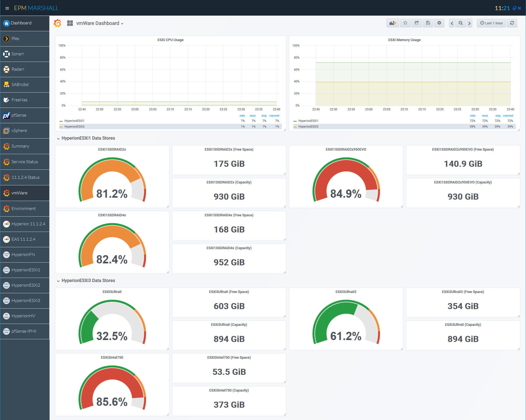This screenshot has width=526, height=420.
Task: Open the Last 1 hour time picker
Action: [491, 23]
